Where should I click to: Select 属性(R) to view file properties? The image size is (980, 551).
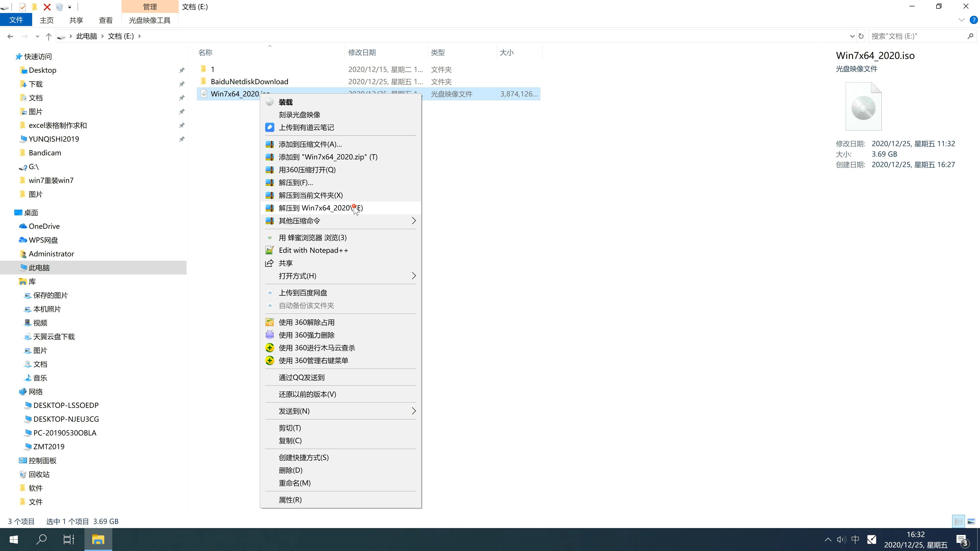(290, 499)
